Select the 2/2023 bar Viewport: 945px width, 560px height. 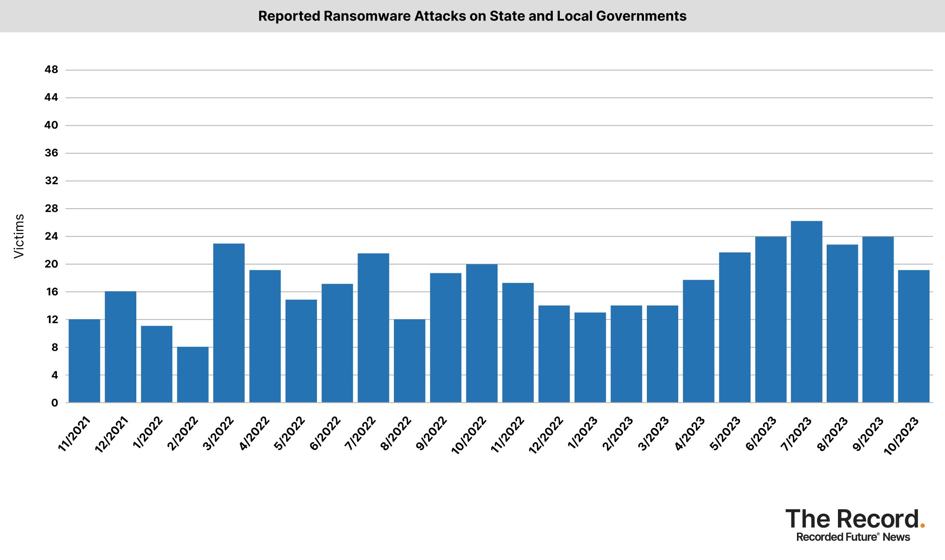[x=626, y=354]
